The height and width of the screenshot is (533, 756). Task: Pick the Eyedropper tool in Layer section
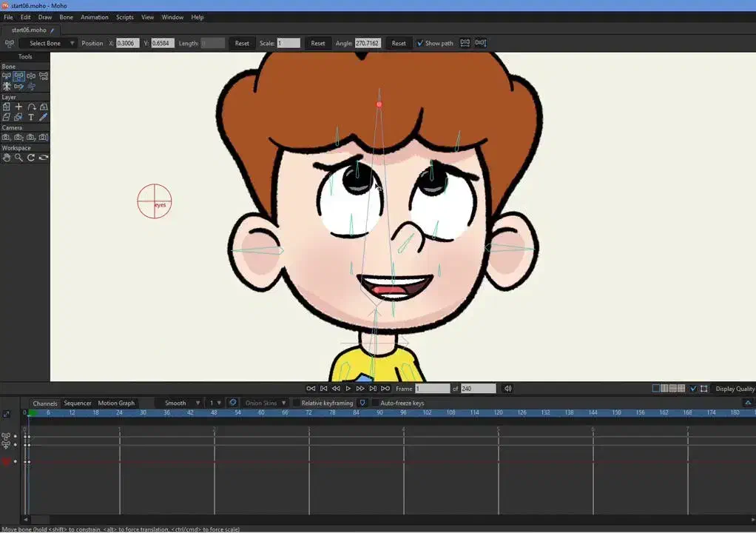coord(44,117)
